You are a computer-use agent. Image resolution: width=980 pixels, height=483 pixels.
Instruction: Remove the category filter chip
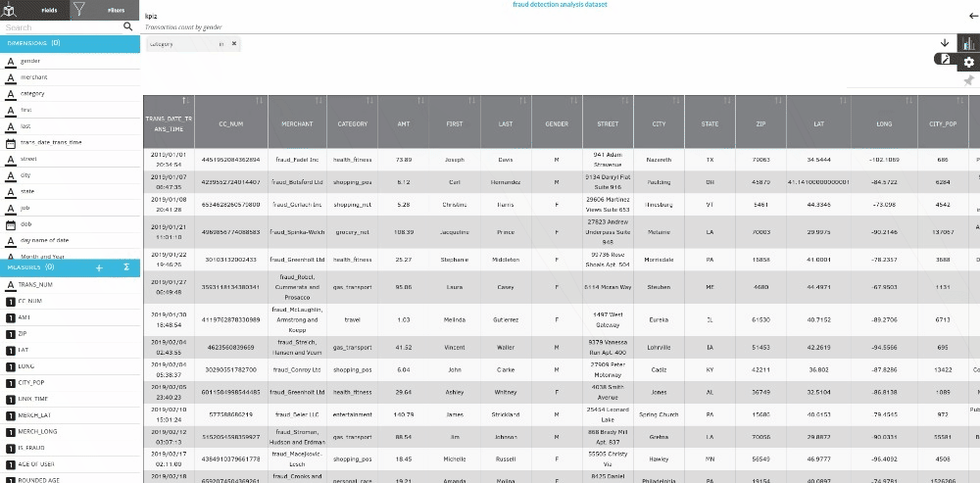pos(234,44)
